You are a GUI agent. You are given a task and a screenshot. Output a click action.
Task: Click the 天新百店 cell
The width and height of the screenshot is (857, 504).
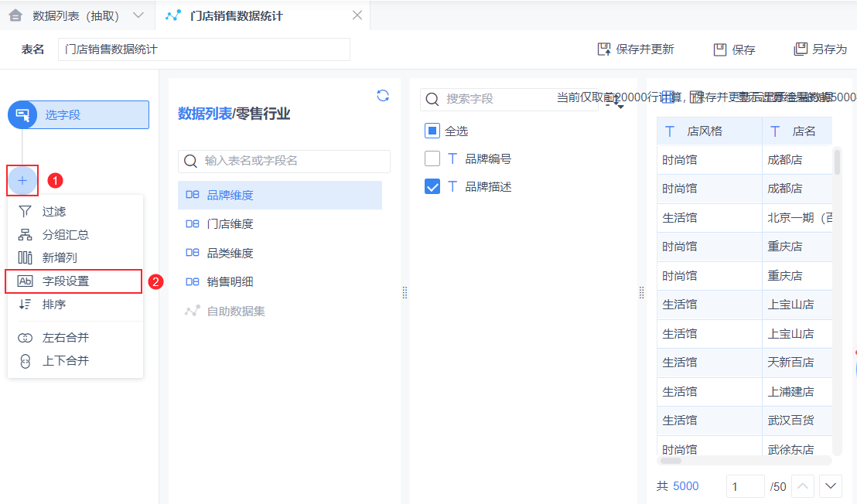pos(797,362)
